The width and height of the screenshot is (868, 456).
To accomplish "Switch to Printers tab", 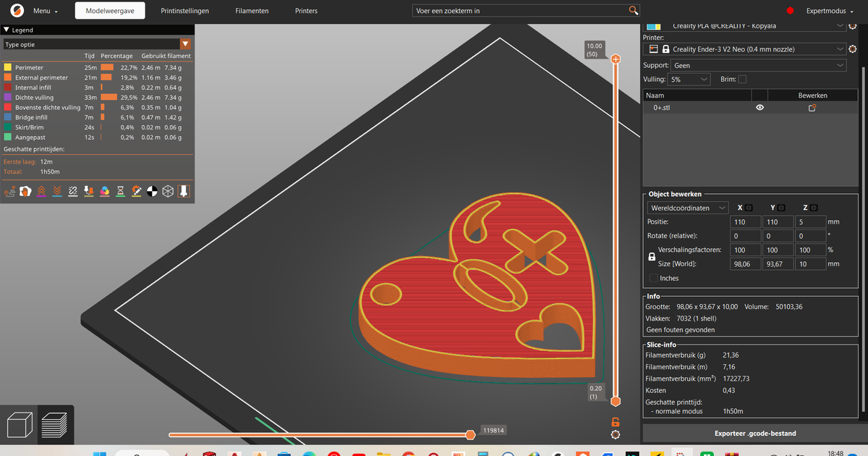I will coord(306,11).
